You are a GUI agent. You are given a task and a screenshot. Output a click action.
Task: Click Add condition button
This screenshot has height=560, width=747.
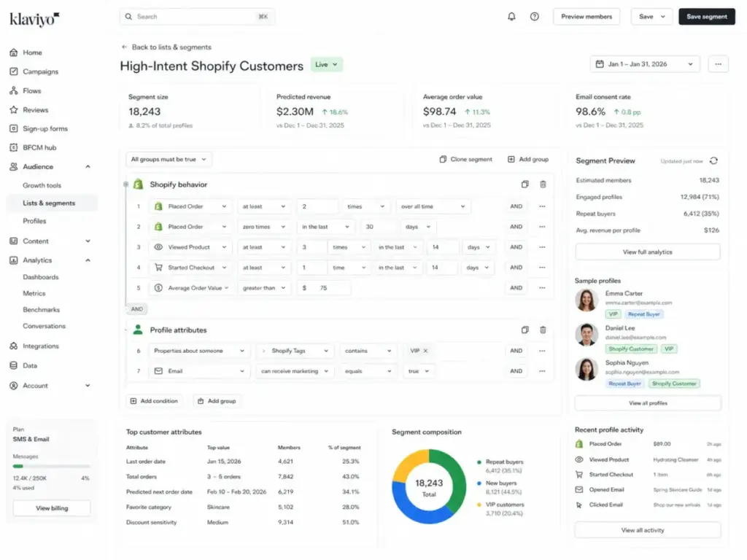pyautogui.click(x=154, y=401)
